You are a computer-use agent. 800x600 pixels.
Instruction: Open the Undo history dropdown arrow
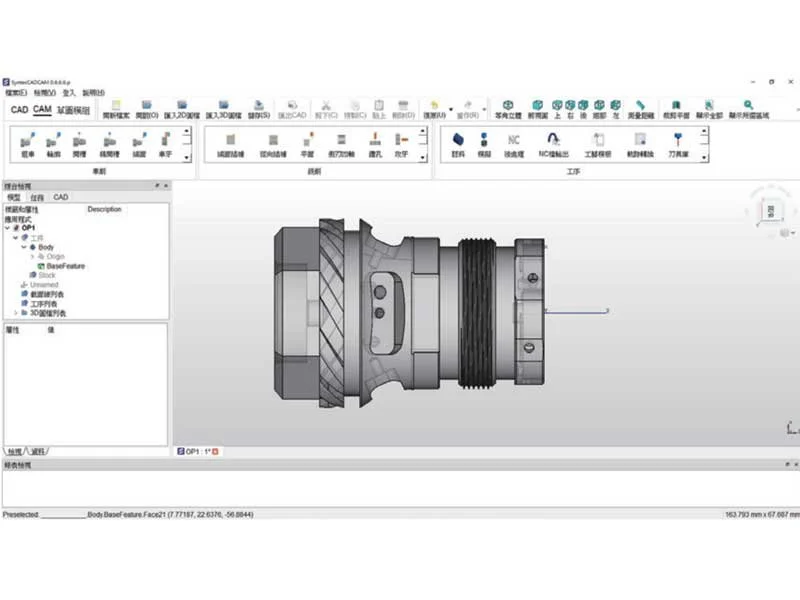(x=451, y=109)
